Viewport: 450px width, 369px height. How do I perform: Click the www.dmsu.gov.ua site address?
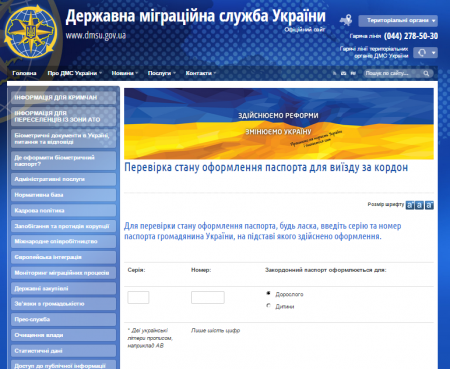coord(96,35)
